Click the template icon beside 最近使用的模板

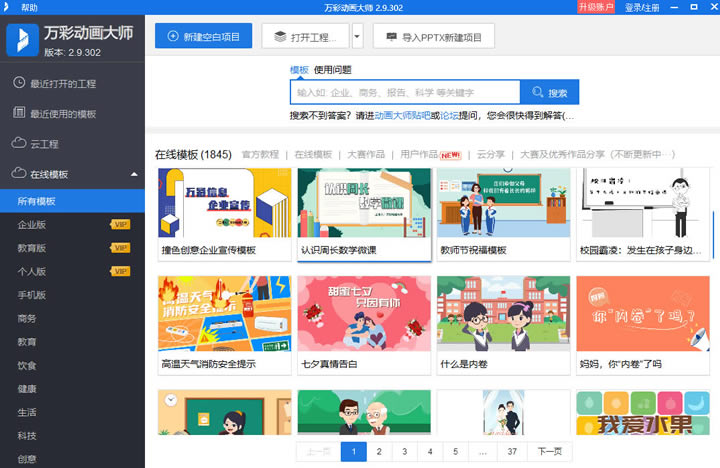(x=19, y=113)
